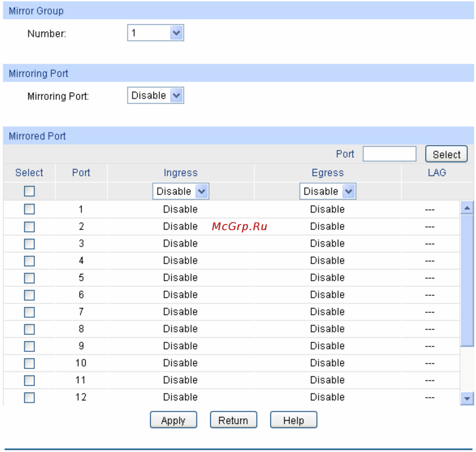Check the checkbox for port 8
Viewport: 476px width, 452px height.
[29, 329]
